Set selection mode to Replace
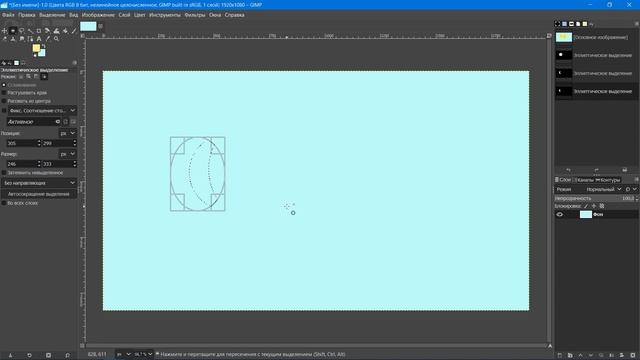640x360 pixels. click(21, 76)
